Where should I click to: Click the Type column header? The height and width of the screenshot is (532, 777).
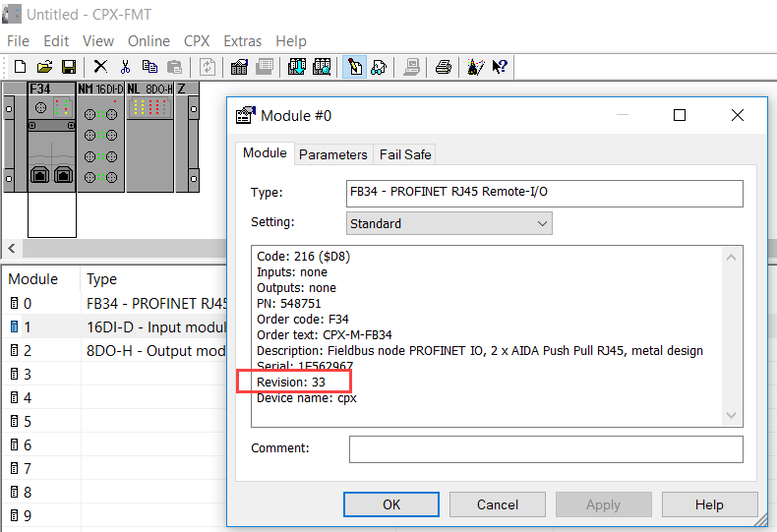(153, 279)
